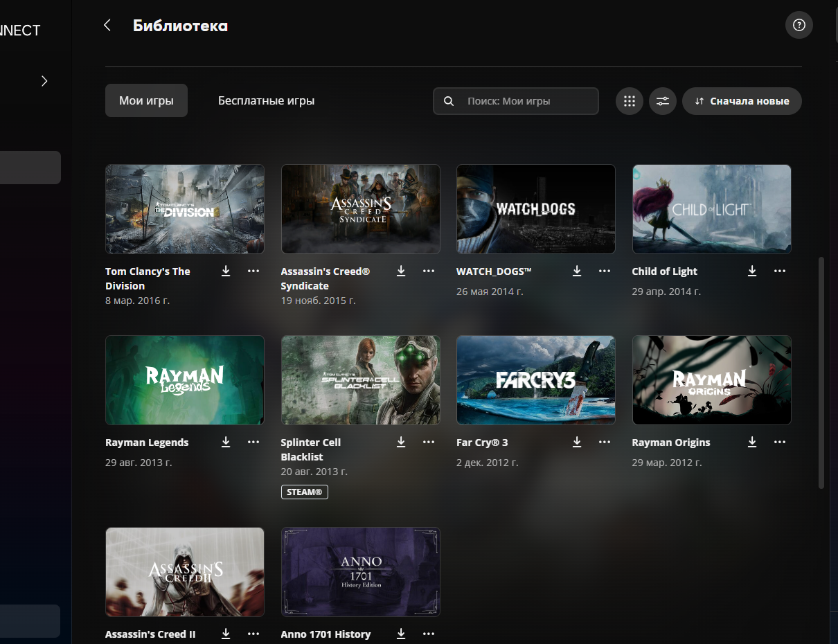Download Rayman Legends
The width and height of the screenshot is (838, 644).
click(x=226, y=442)
